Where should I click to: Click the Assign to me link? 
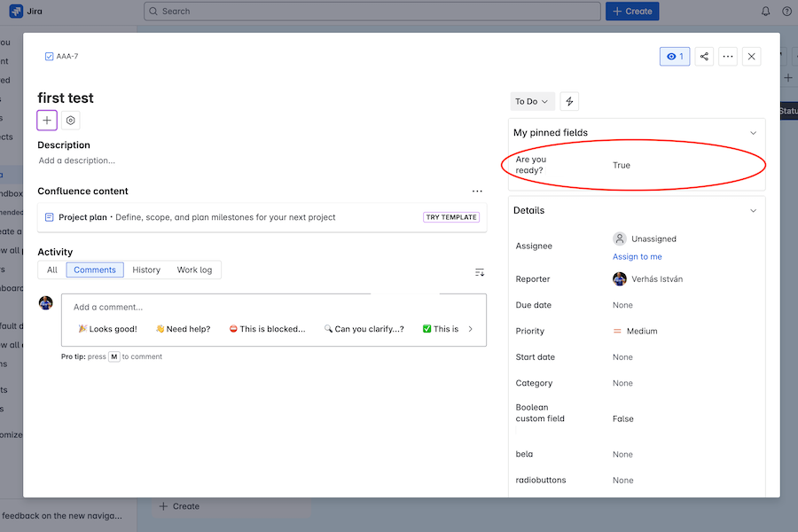[637, 257]
